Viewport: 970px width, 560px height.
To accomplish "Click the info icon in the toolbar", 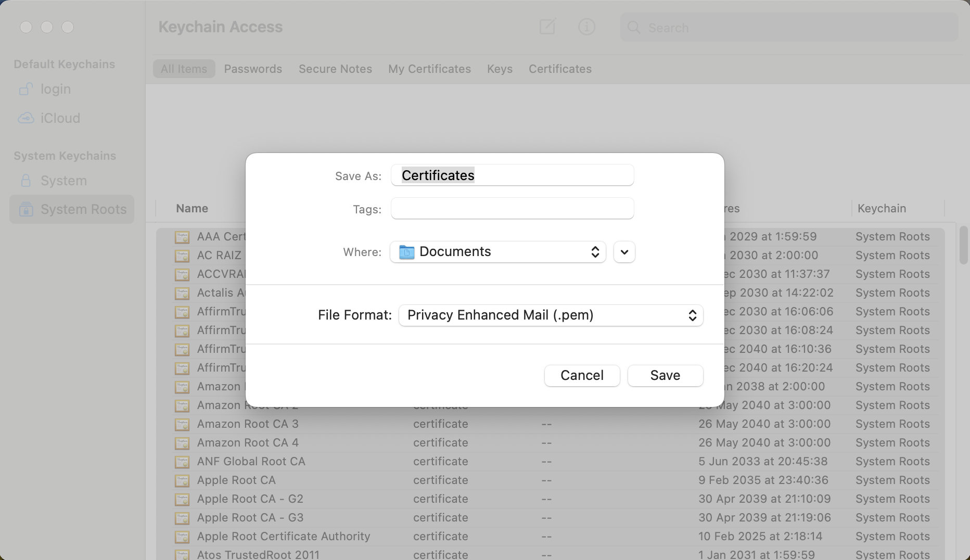I will click(586, 27).
